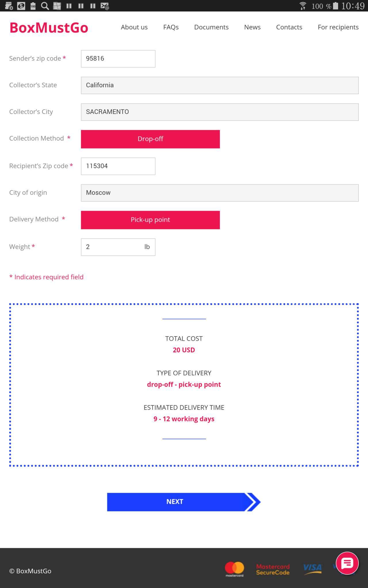Open the Collector's City field
368x588 pixels.
219,112
